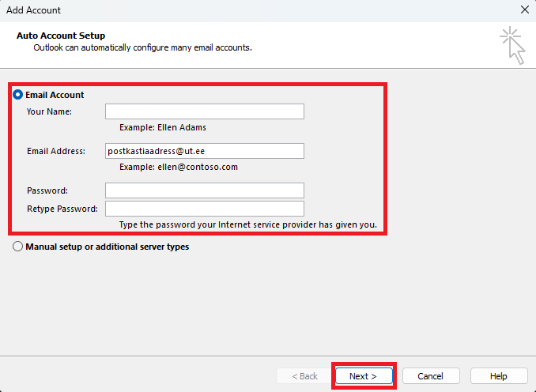
Task: Click the 'Example: ellen@contoso.com' hint text
Action: 179,167
